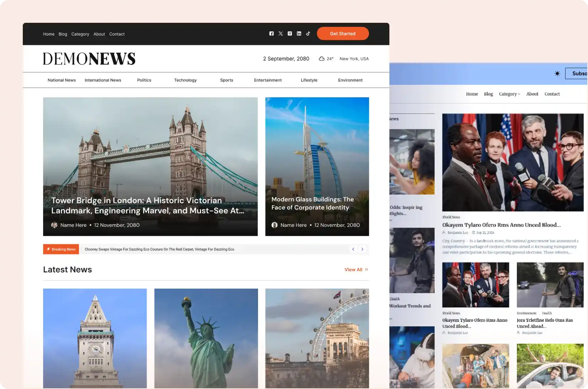588x389 pixels.
Task: Click the DEMONEWS logo
Action: point(89,59)
